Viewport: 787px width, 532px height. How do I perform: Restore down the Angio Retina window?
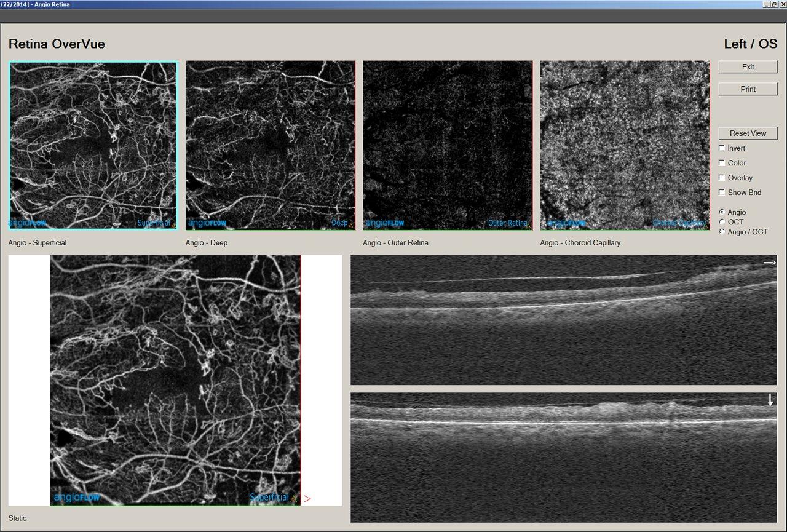point(774,4)
